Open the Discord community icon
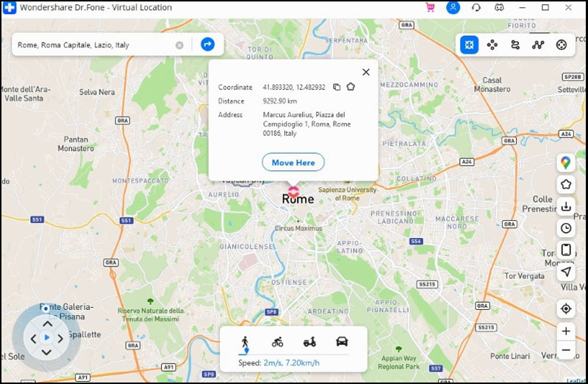588x384 pixels. [x=499, y=7]
